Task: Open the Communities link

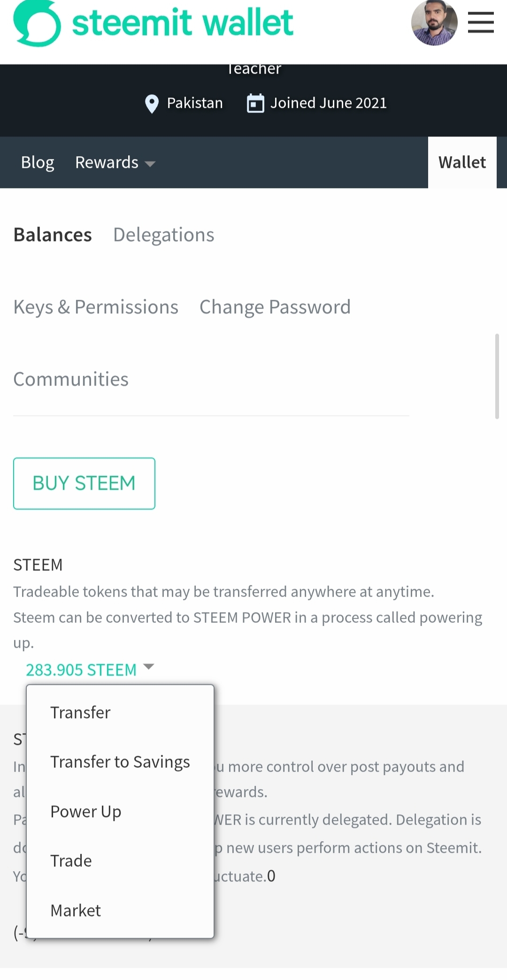Action: point(71,379)
